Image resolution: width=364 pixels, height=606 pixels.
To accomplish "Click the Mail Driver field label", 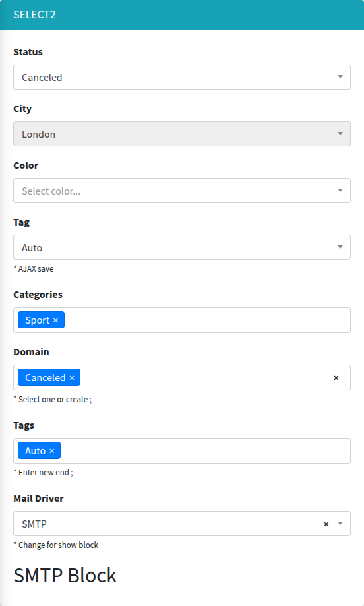I will pos(39,499).
